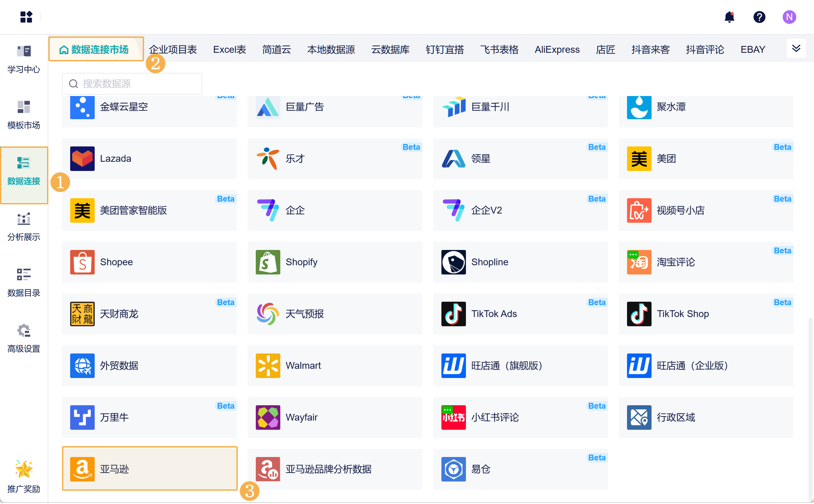The width and height of the screenshot is (814, 504).
Task: Click the 巨量广告 logo icon
Action: click(268, 107)
